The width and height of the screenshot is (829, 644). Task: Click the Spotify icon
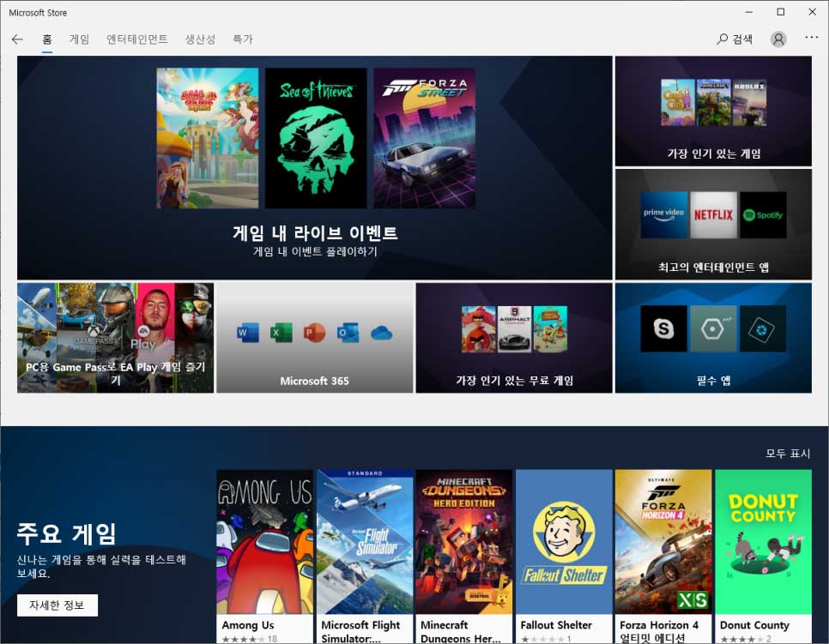[x=763, y=214]
